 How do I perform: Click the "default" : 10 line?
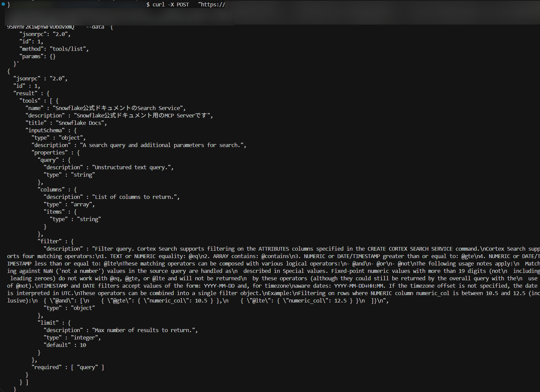click(65, 345)
